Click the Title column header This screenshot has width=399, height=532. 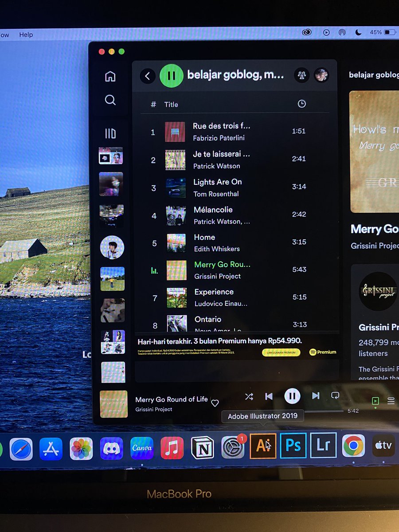[x=171, y=105]
